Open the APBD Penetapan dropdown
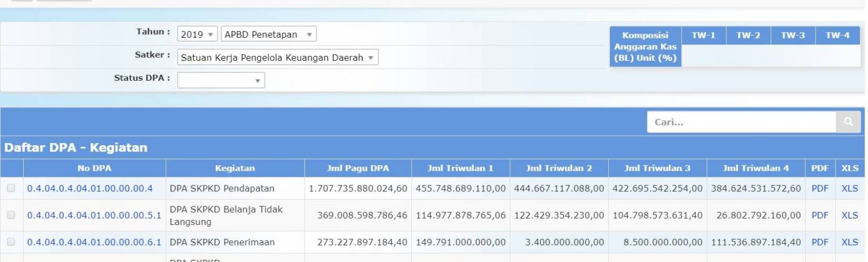This screenshot has width=868, height=262. click(x=269, y=34)
